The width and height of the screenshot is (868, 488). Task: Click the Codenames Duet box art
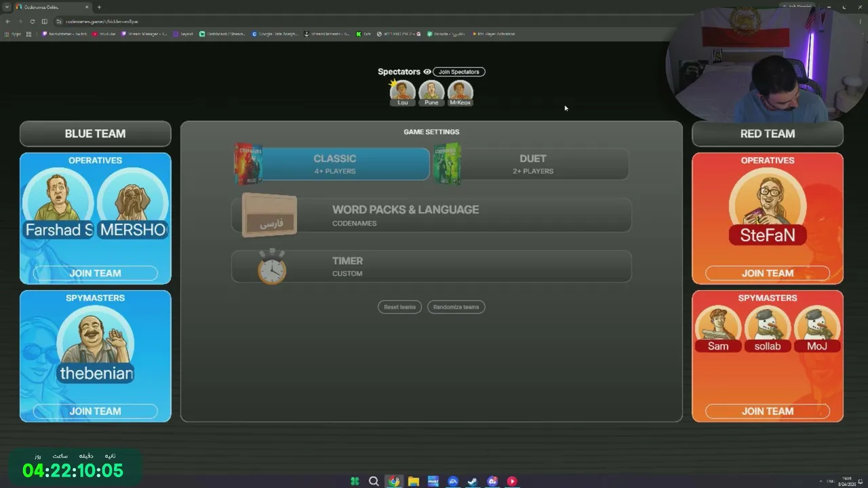(448, 163)
